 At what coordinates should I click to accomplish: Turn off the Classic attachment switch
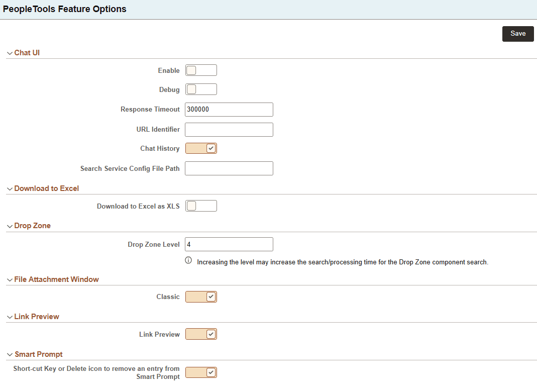[x=201, y=297]
